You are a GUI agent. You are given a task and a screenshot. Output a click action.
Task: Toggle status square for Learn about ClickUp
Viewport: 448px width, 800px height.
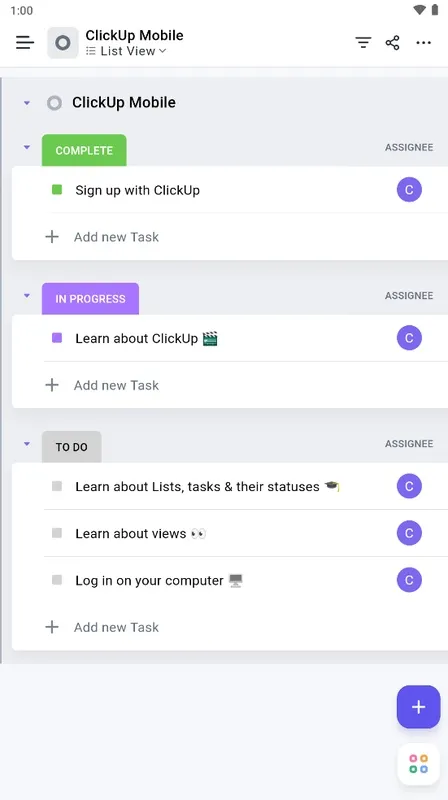point(57,338)
